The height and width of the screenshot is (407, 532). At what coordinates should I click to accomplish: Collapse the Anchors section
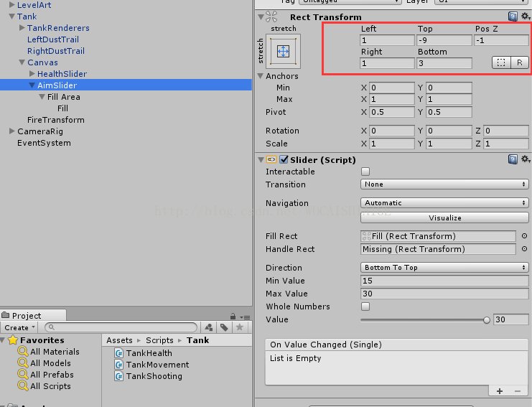tap(261, 76)
